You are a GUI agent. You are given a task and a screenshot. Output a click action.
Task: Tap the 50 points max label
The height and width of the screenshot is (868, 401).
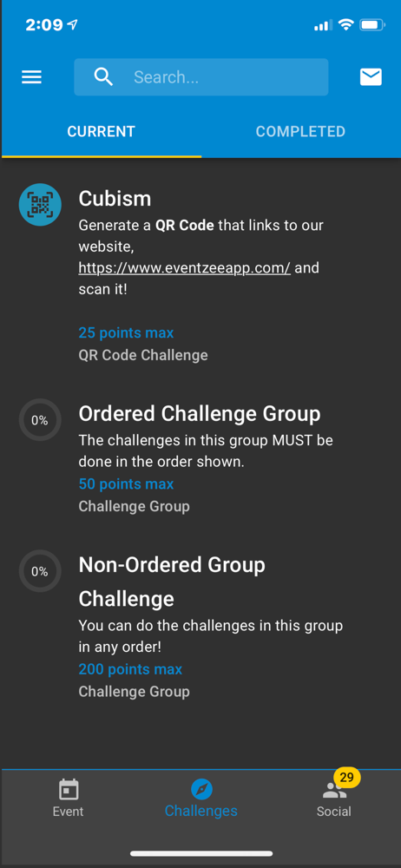(126, 483)
